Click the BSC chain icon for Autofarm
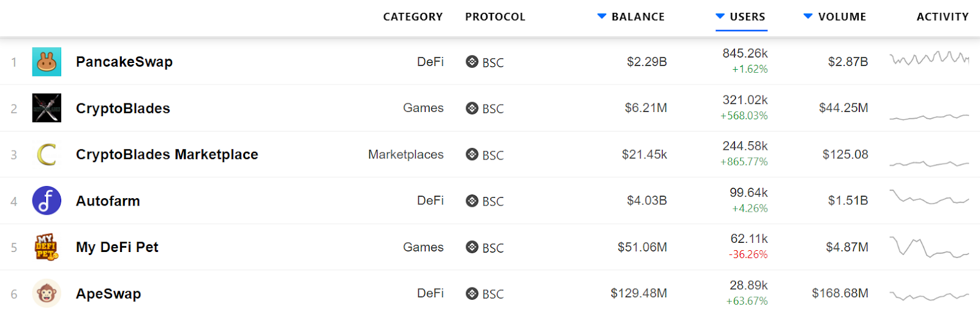Viewport: 980px width, 315px height. 472,201
